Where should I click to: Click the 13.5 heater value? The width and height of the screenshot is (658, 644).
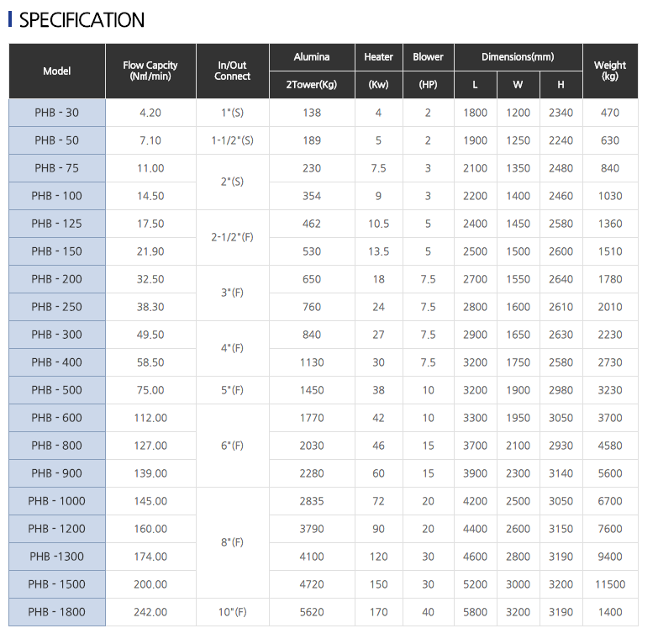click(378, 251)
